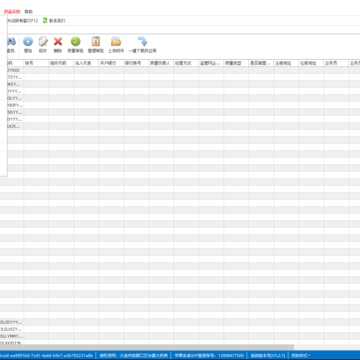Open the 控制模式 dropdown in status bar
The image size is (360, 360).
pos(301,356)
